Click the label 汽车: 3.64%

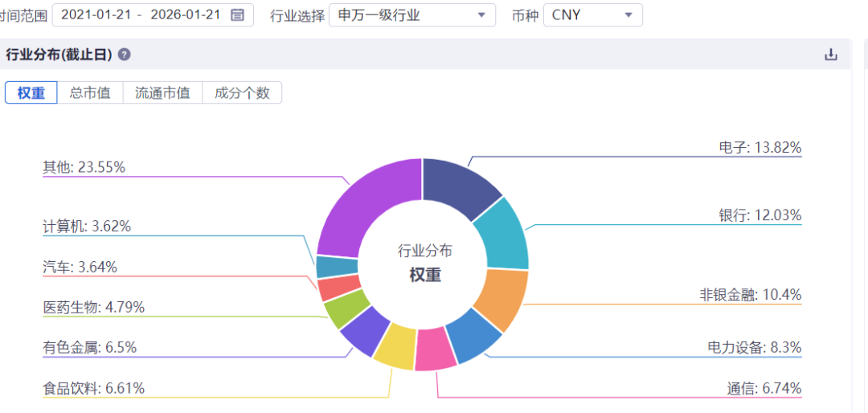pyautogui.click(x=80, y=268)
